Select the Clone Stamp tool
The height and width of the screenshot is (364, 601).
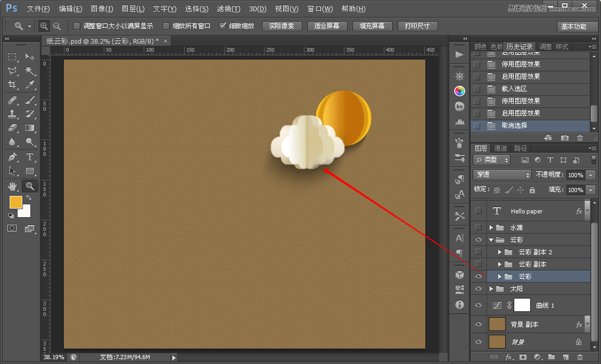click(12, 114)
